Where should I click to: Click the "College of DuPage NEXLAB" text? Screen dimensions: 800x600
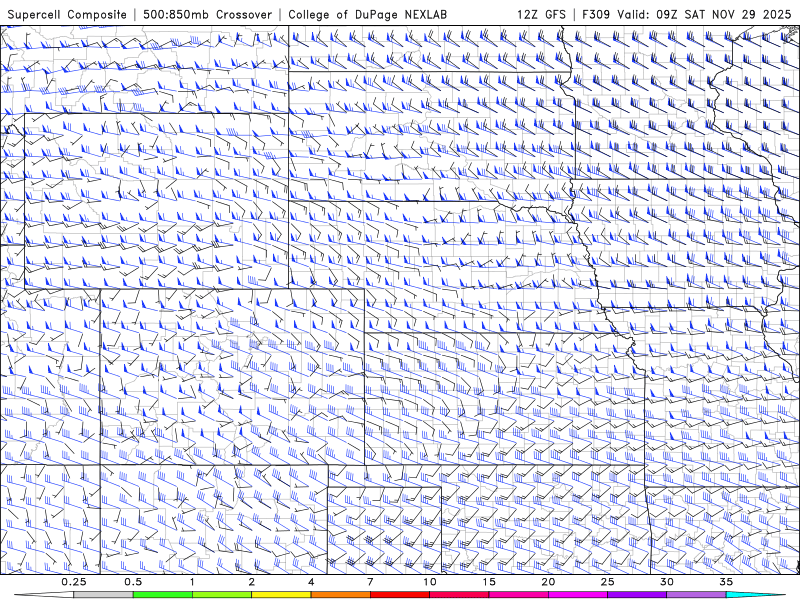(367, 15)
